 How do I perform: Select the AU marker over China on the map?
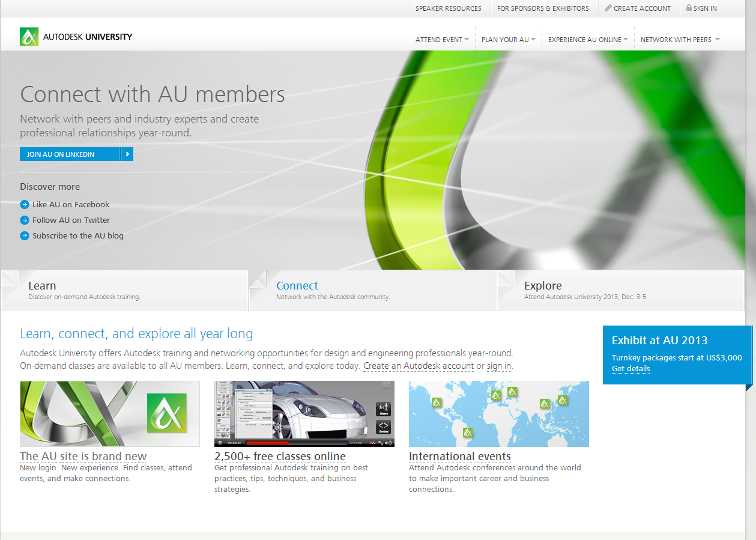point(545,404)
